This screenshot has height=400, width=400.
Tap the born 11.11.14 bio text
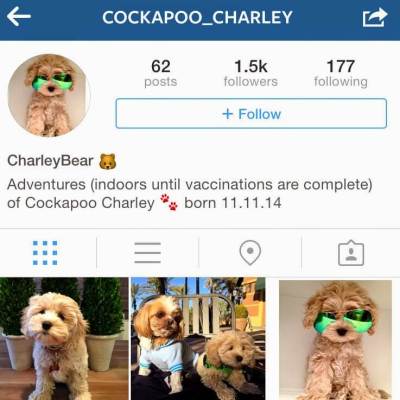point(233,203)
